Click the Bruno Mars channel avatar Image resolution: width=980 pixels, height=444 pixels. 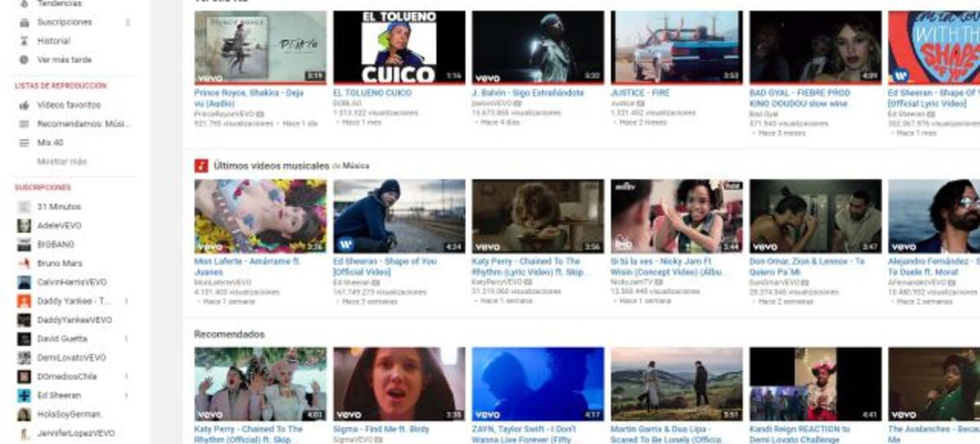point(24,264)
